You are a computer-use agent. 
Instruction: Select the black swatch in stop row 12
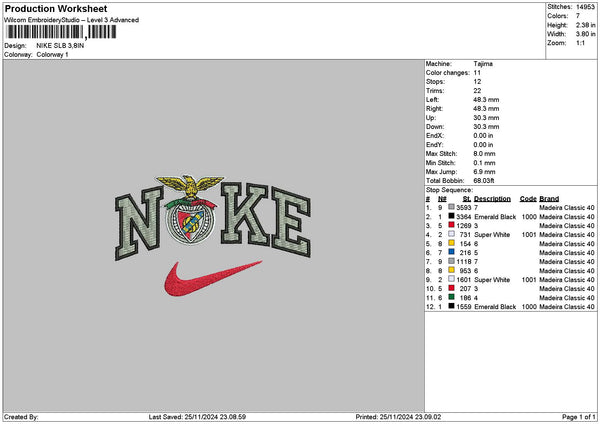[x=452, y=306]
